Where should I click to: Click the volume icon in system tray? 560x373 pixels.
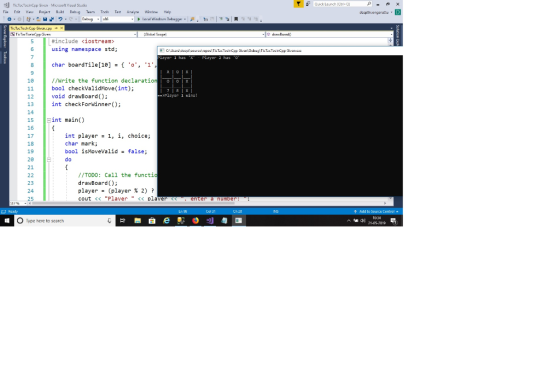pos(362,221)
